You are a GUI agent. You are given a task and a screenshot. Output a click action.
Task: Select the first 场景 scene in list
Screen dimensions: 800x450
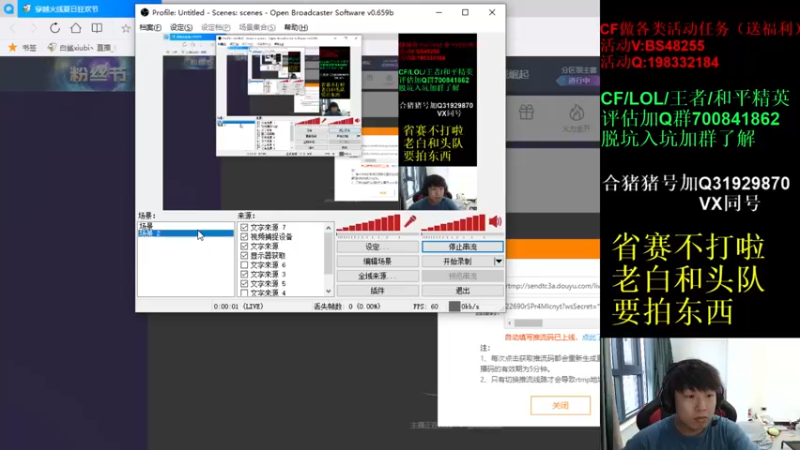pos(185,226)
